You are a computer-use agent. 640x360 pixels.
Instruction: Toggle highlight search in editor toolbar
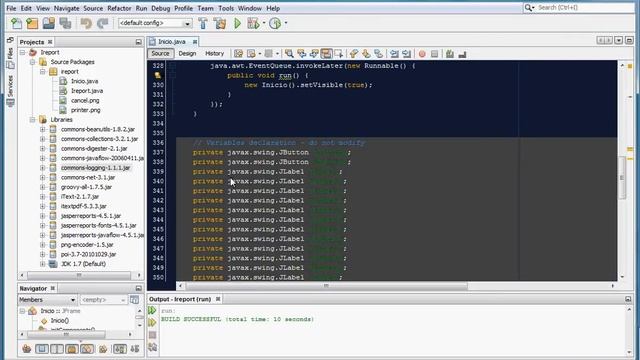pos(326,54)
